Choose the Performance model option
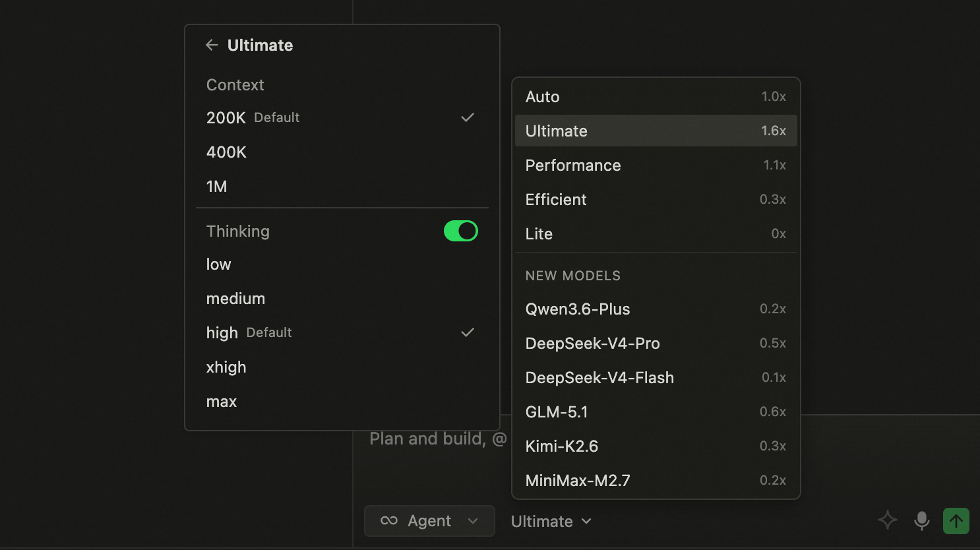The height and width of the screenshot is (550, 980). [656, 165]
